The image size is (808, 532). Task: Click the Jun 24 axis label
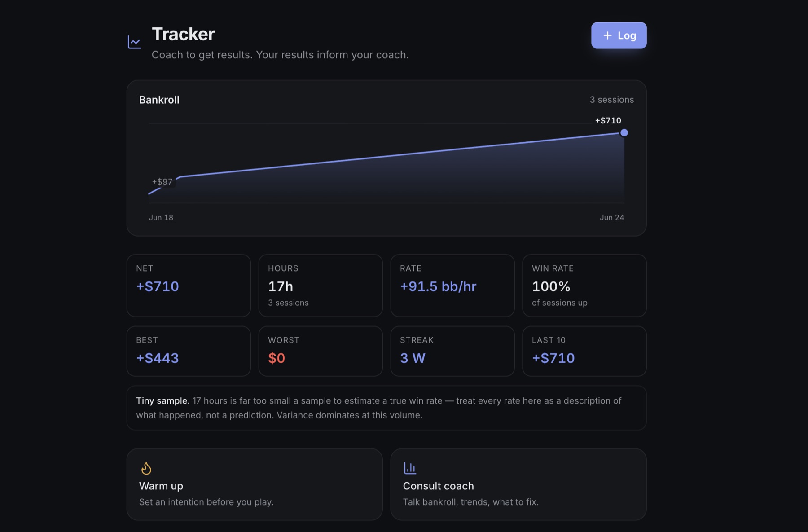click(x=612, y=217)
